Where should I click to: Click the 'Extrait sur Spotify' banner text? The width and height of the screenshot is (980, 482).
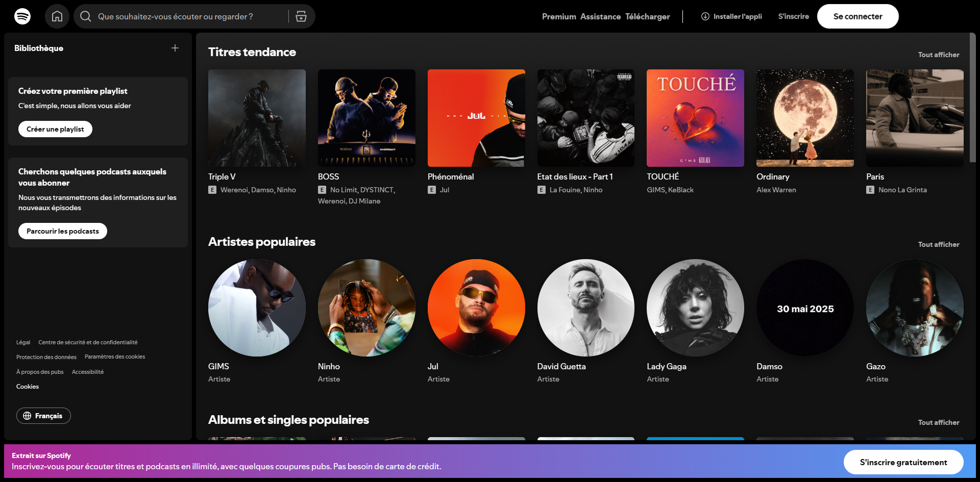[x=41, y=455]
